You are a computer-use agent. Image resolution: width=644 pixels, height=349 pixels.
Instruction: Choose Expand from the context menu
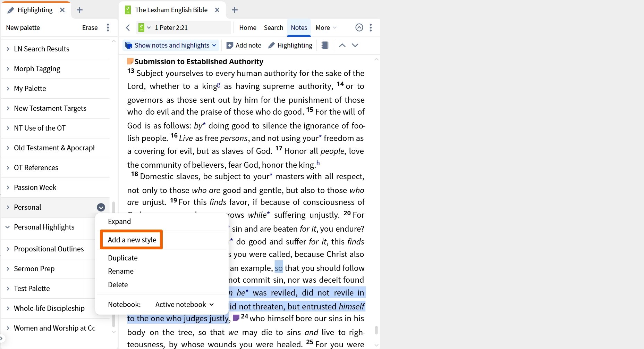coord(119,222)
